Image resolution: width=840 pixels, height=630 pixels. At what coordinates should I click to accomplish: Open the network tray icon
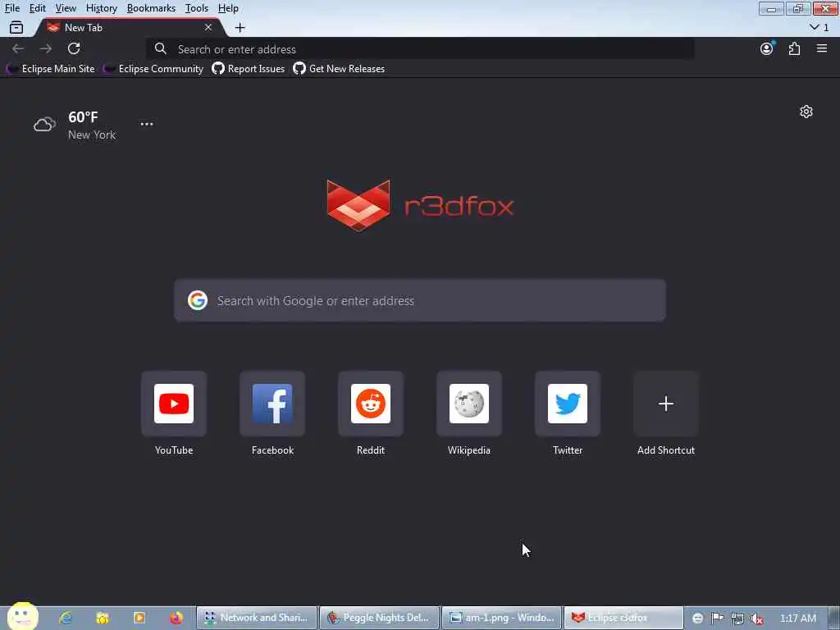tap(737, 619)
